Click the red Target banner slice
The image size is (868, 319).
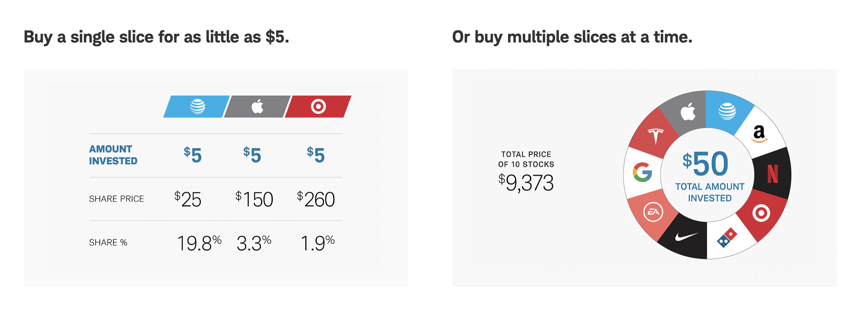click(x=318, y=107)
